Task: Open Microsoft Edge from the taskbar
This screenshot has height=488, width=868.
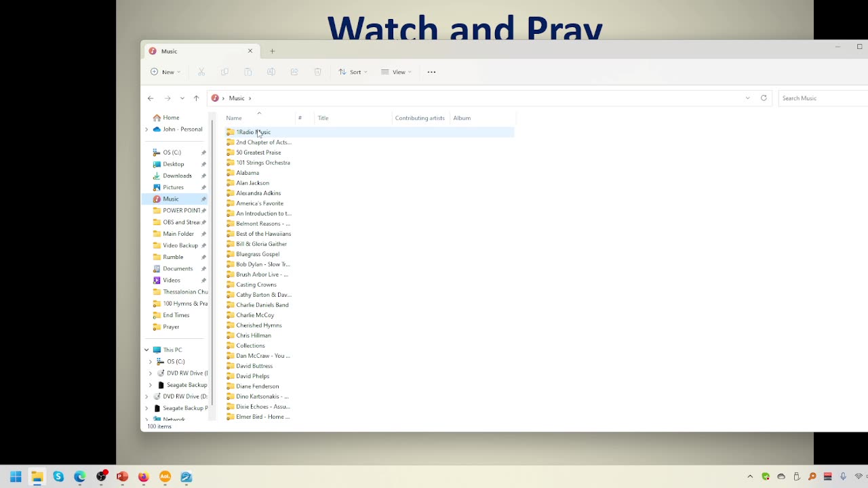Action: coord(80,477)
